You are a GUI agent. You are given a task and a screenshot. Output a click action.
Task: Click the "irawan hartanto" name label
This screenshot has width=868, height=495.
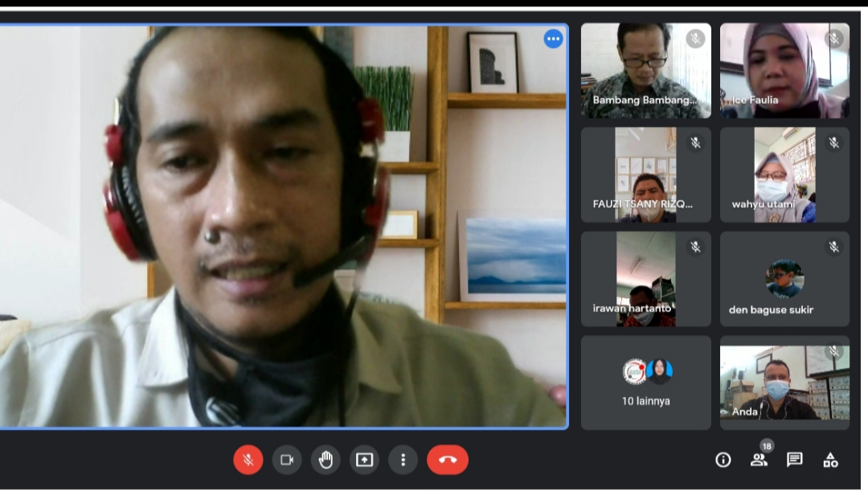click(x=632, y=309)
